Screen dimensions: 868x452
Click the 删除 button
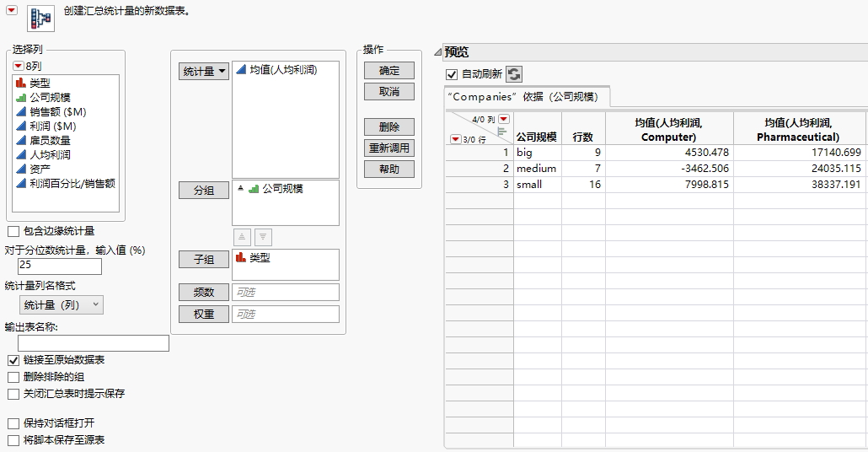(x=389, y=126)
